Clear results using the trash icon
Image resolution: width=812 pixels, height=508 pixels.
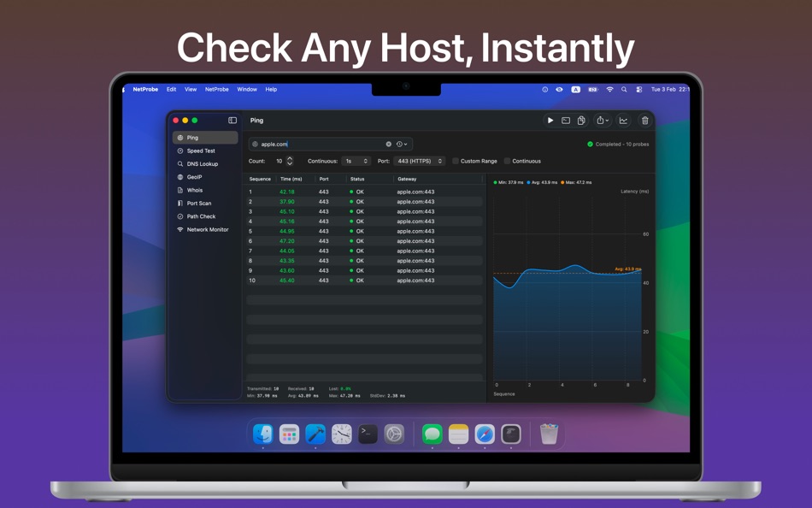click(644, 120)
